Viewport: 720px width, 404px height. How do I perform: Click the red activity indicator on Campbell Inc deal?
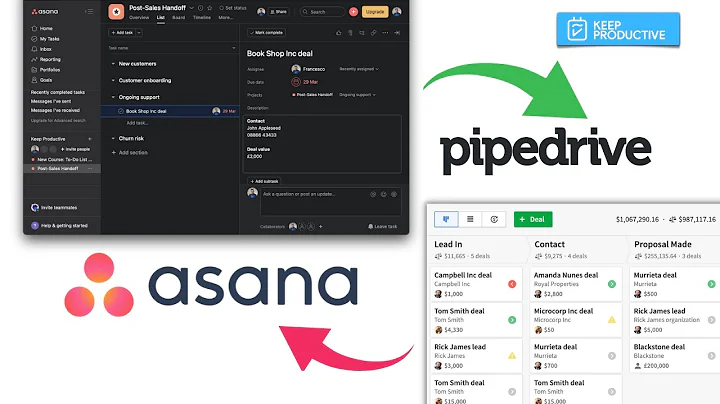(512, 284)
